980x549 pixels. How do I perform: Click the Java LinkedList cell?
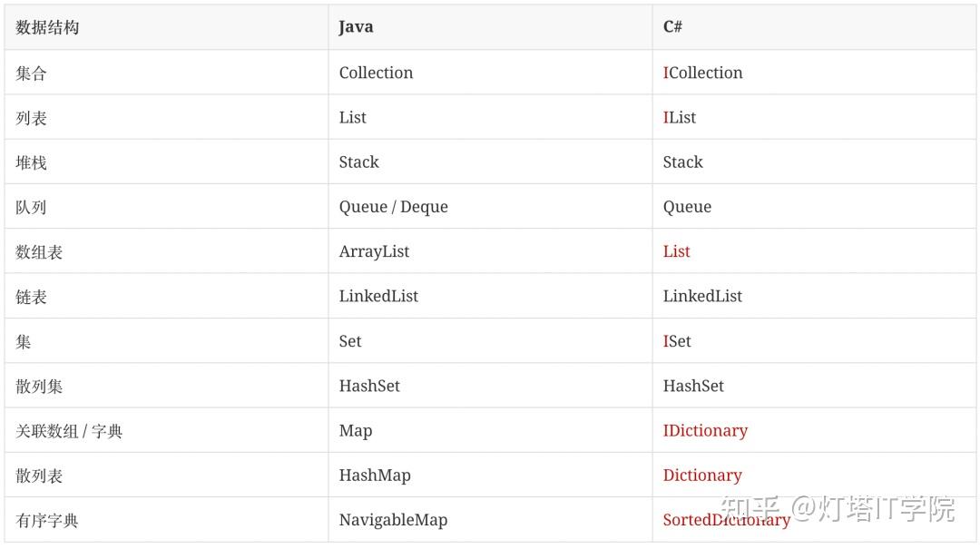click(x=378, y=297)
